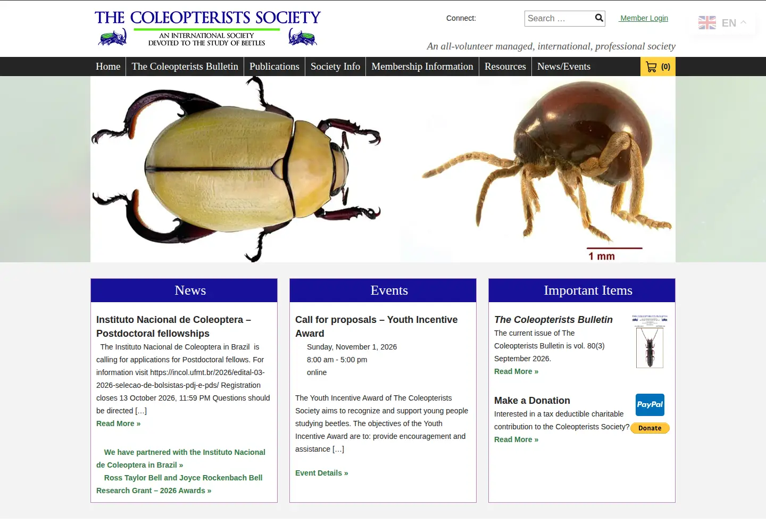Open the Society Info menu
The height and width of the screenshot is (532, 766).
(x=335, y=66)
